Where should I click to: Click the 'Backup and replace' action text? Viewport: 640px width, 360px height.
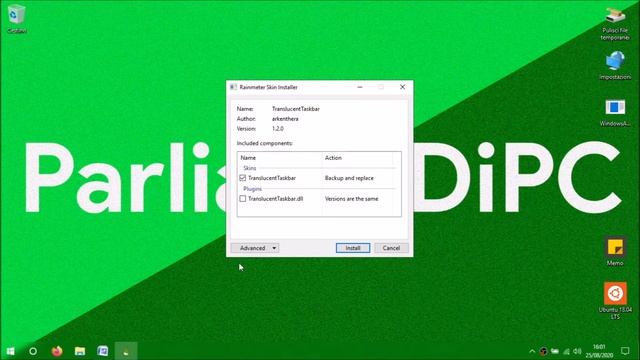click(349, 178)
